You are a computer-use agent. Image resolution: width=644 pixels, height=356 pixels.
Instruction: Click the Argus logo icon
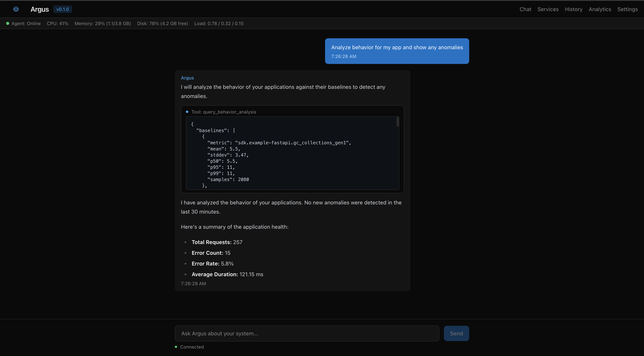coord(16,9)
